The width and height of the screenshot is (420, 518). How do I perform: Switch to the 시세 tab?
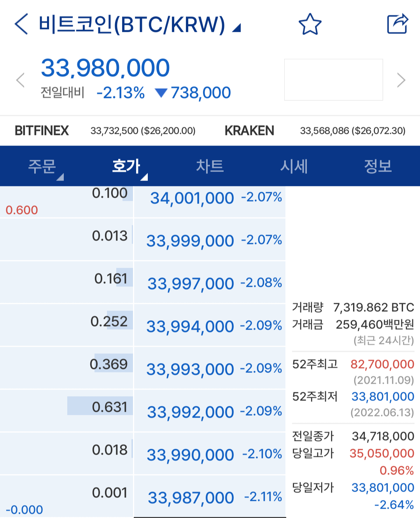coord(294,166)
